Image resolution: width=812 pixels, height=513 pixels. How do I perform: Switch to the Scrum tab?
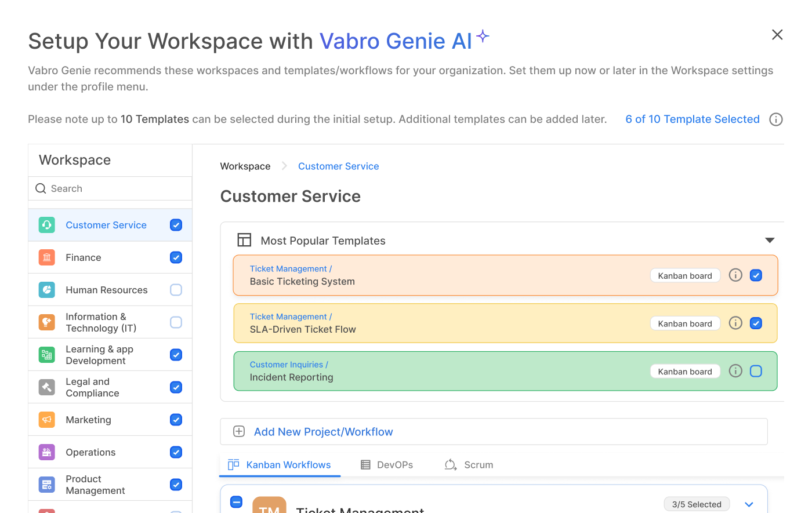point(469,465)
